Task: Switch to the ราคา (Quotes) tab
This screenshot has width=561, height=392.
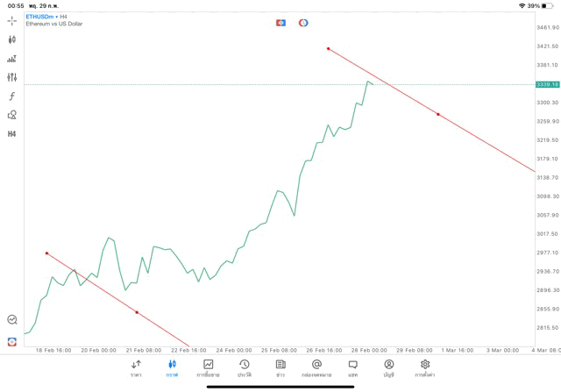Action: point(136,368)
